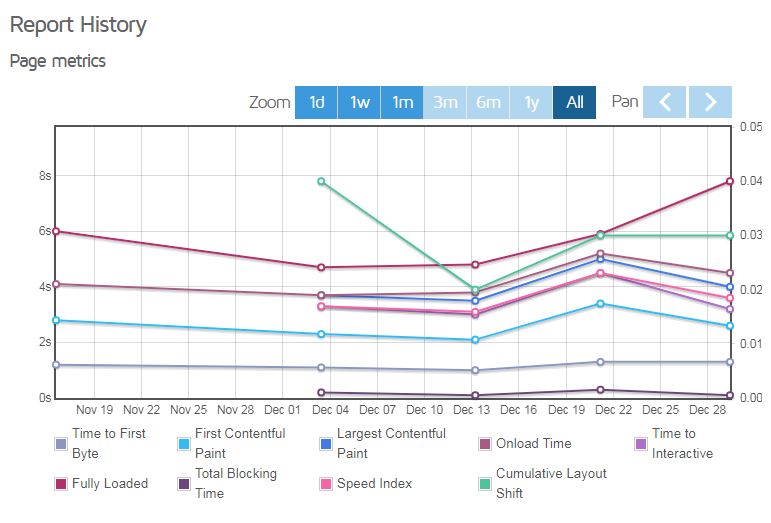Pan the chart left with the arrow
Viewport: 771px width, 523px height.
point(664,102)
